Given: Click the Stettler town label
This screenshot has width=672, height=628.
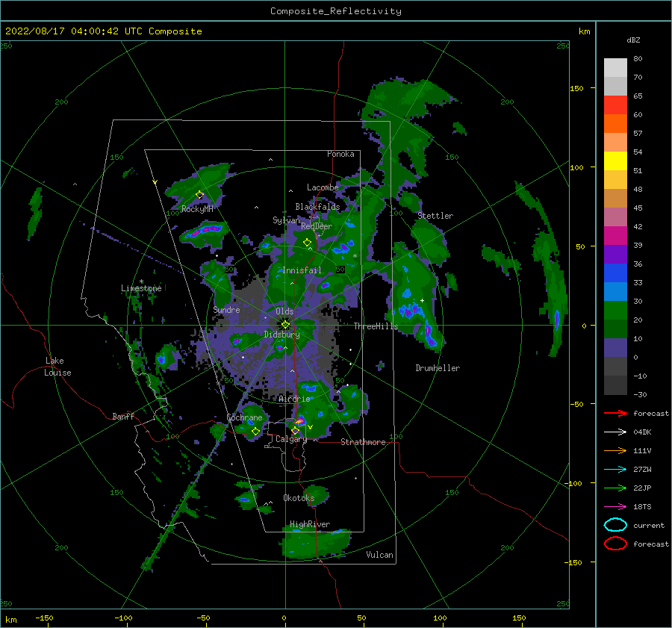Looking at the screenshot, I should [x=435, y=216].
